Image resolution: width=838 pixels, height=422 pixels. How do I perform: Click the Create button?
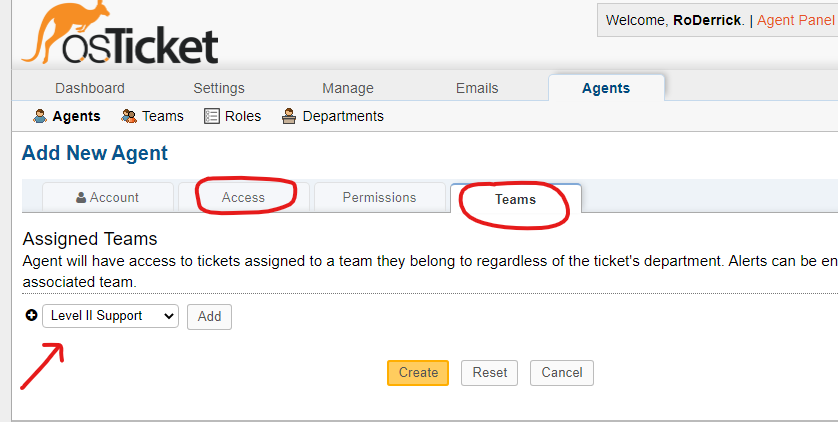(x=418, y=373)
